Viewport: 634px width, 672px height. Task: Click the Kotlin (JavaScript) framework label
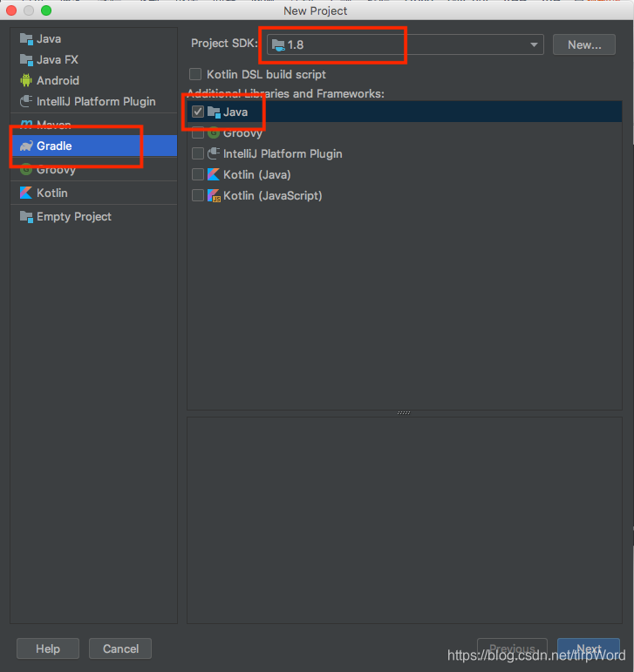click(x=273, y=195)
